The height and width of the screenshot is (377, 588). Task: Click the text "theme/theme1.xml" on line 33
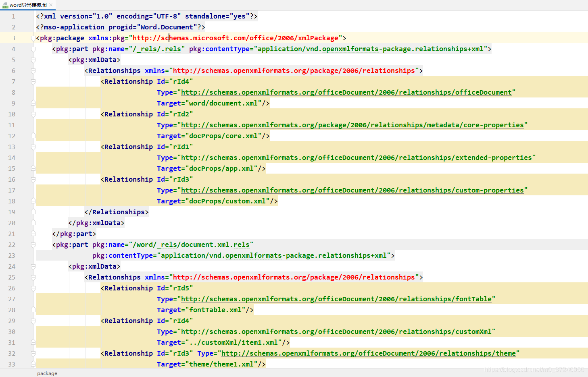(x=221, y=365)
